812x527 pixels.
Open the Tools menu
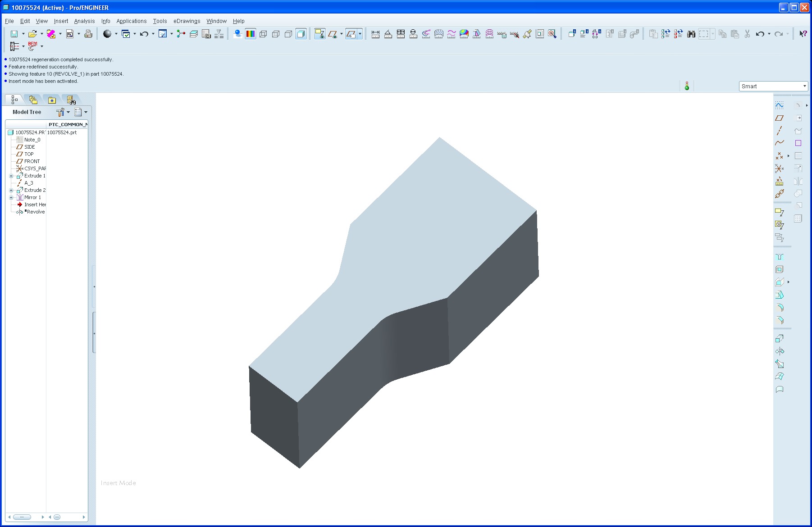160,21
